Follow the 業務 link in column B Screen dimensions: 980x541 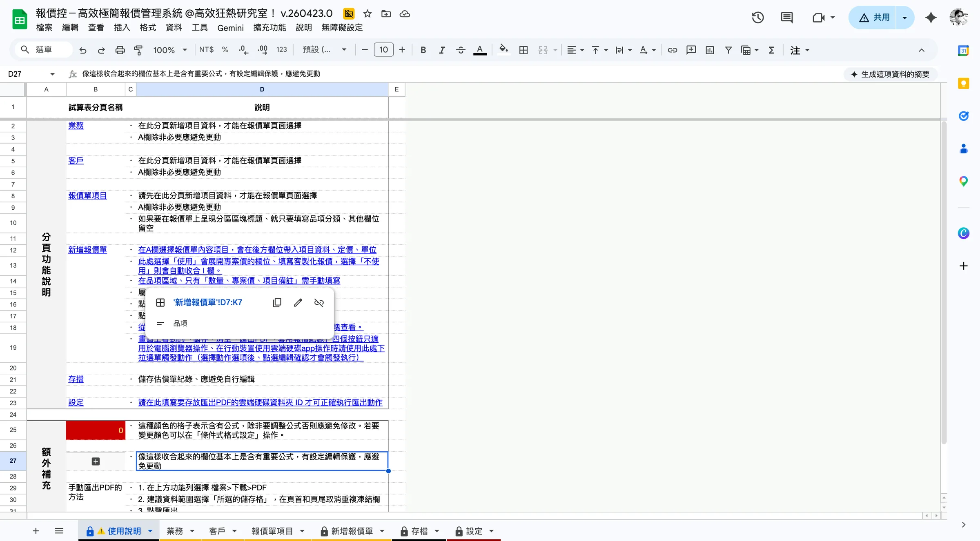point(76,126)
